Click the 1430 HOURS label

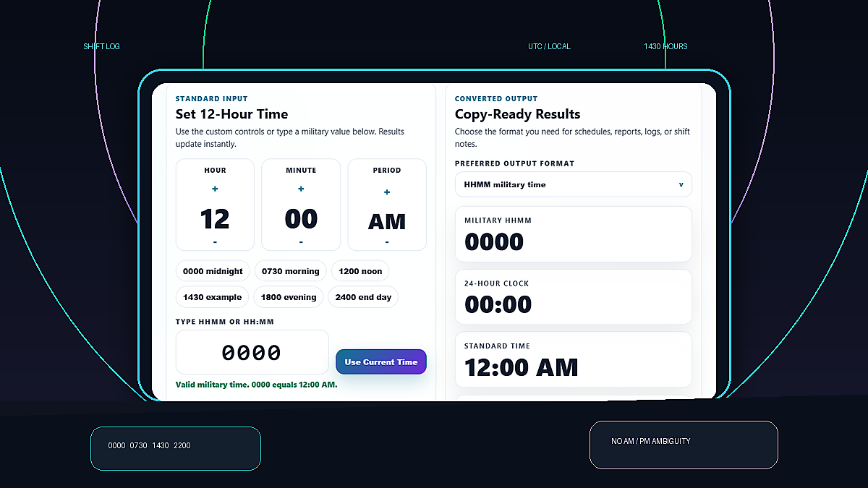coord(665,46)
